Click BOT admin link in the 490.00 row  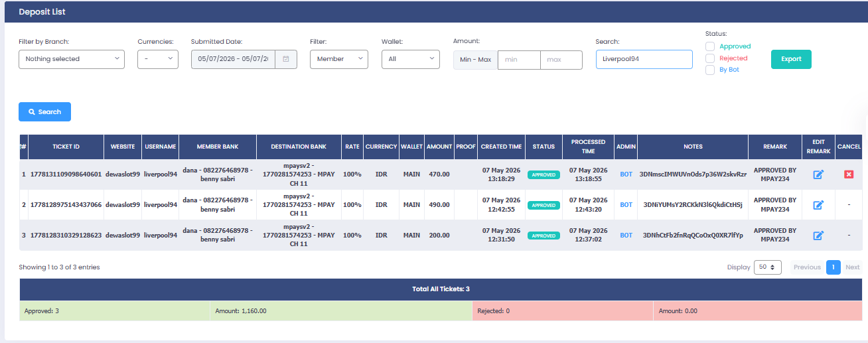coord(626,205)
